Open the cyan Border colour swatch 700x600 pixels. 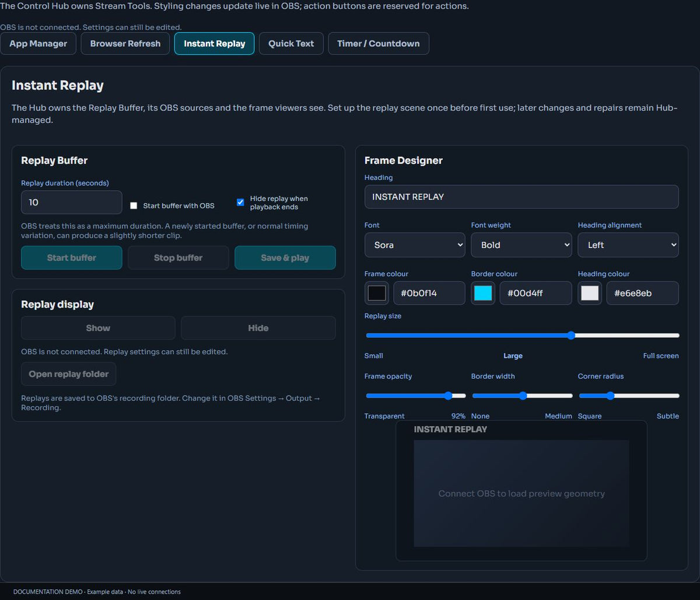[483, 293]
